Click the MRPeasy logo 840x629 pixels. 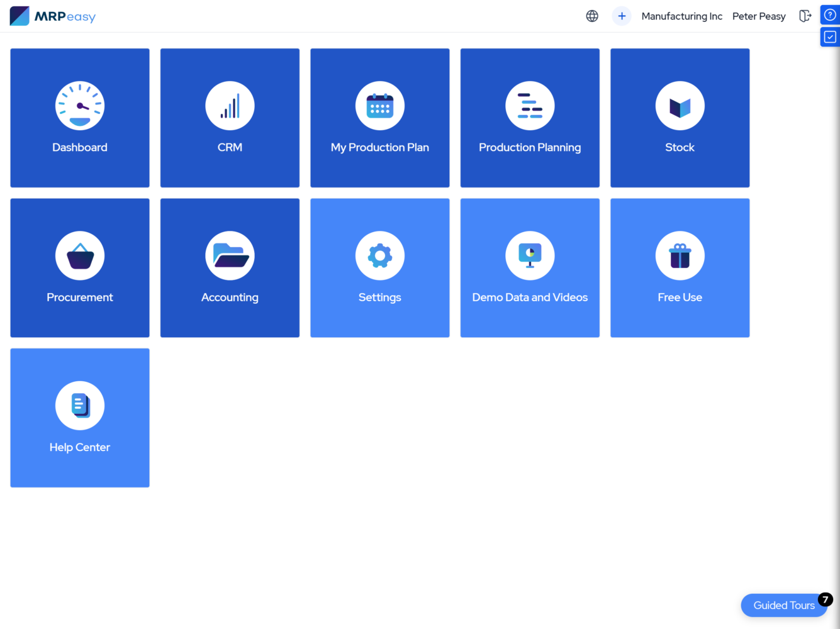point(53,16)
